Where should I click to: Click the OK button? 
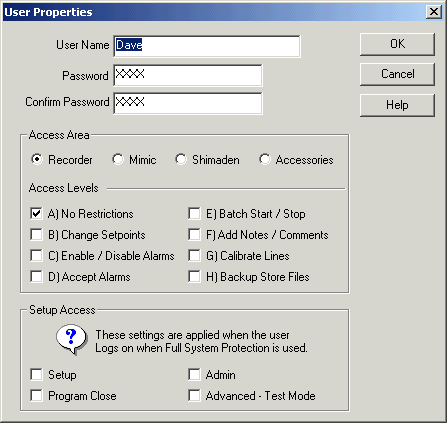(x=397, y=44)
